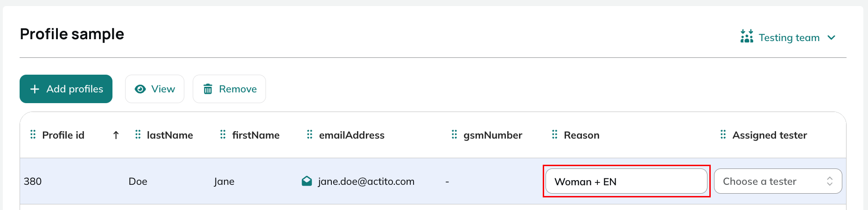Click the firstName column drag handle
Screen dimensions: 868x210
coord(223,134)
